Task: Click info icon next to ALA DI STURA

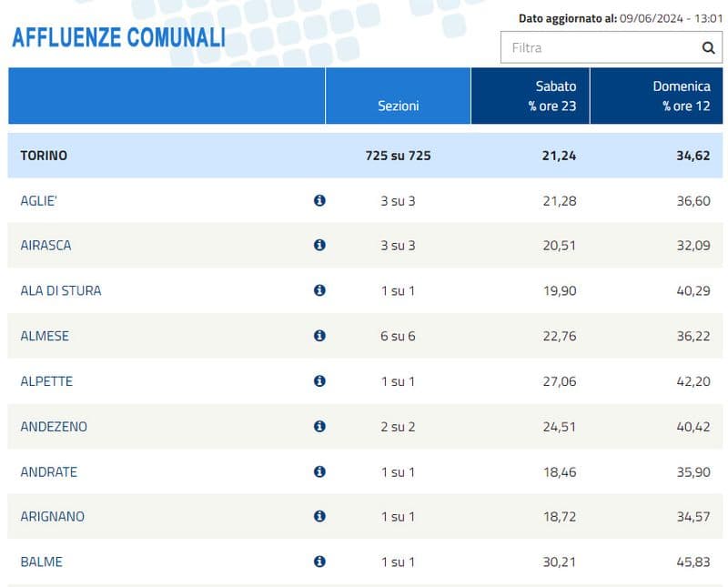Action: coord(319,290)
